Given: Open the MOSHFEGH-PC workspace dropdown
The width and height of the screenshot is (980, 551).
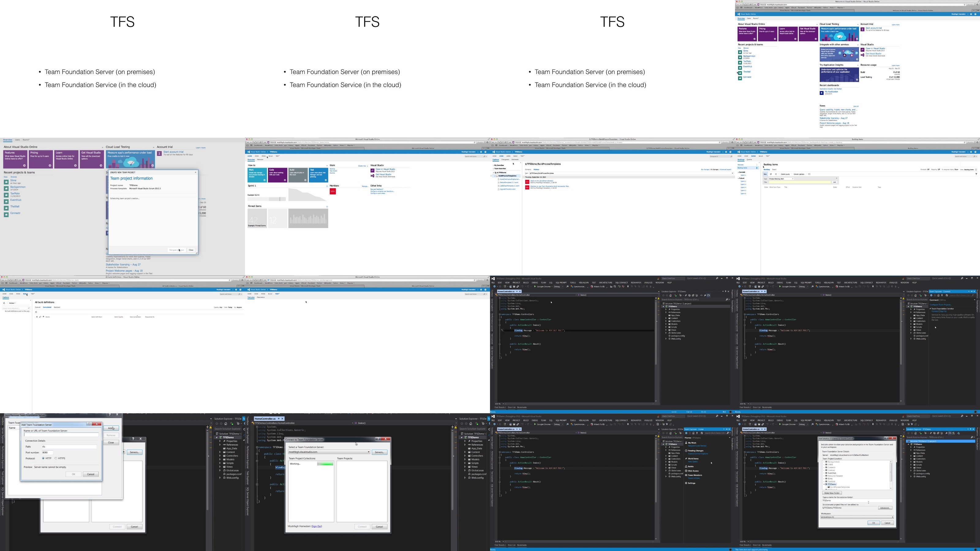Looking at the screenshot, I should pyautogui.click(x=857, y=517).
